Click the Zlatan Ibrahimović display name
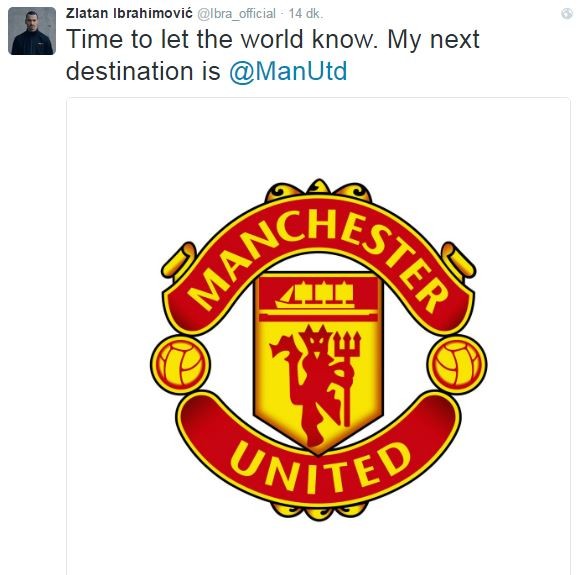The image size is (583, 575). pyautogui.click(x=129, y=13)
